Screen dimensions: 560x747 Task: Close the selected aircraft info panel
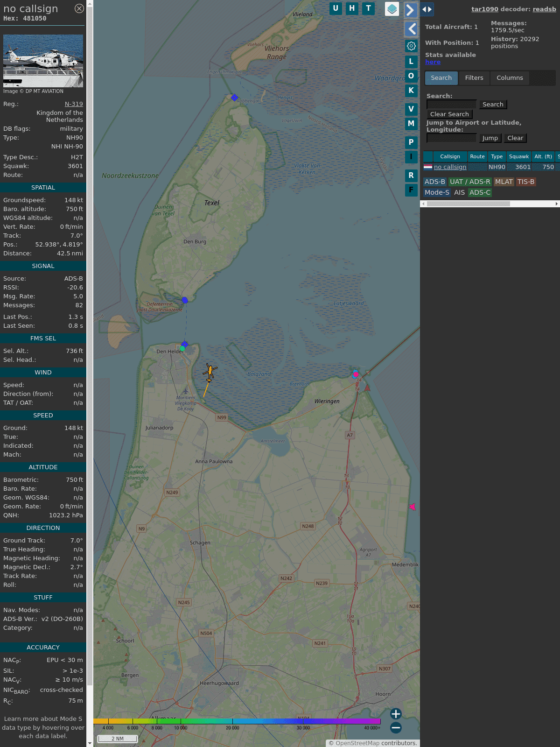(79, 8)
